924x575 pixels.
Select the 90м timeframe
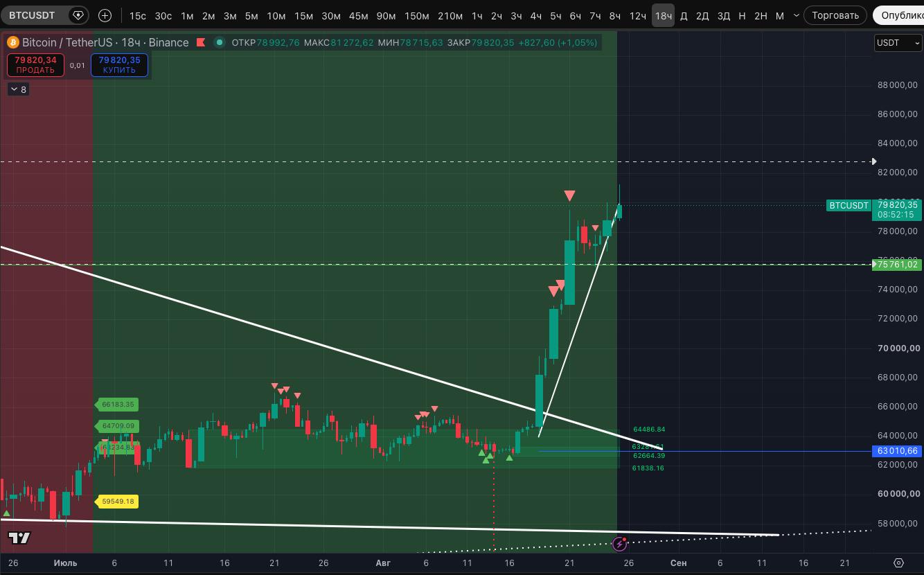point(386,15)
